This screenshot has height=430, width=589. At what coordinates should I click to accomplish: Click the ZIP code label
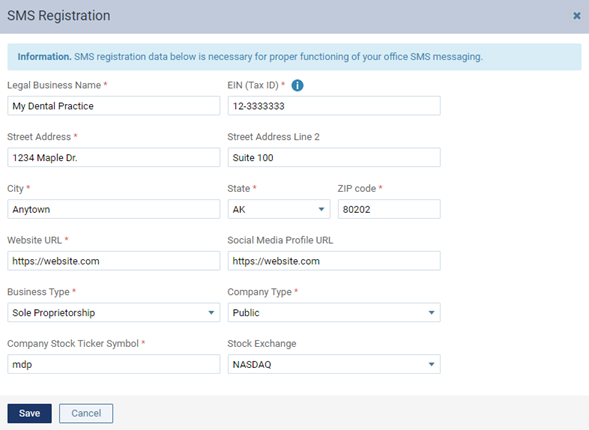pyautogui.click(x=356, y=189)
